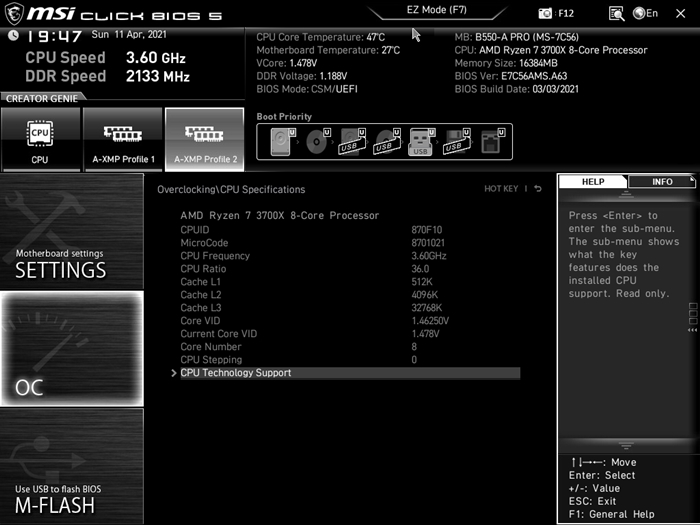Expand CPU Technology Support submenu

350,373
